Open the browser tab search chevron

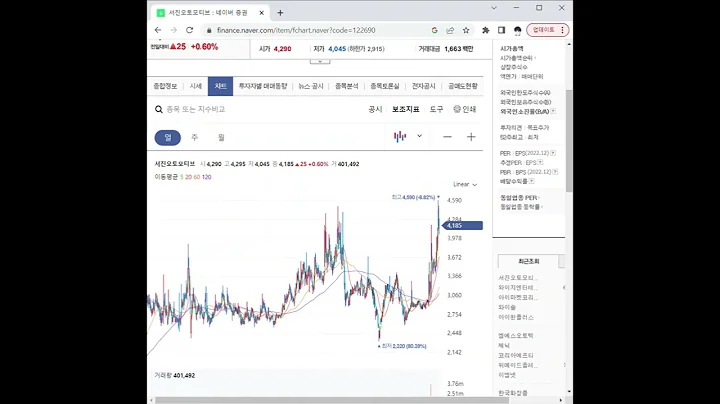coord(494,8)
